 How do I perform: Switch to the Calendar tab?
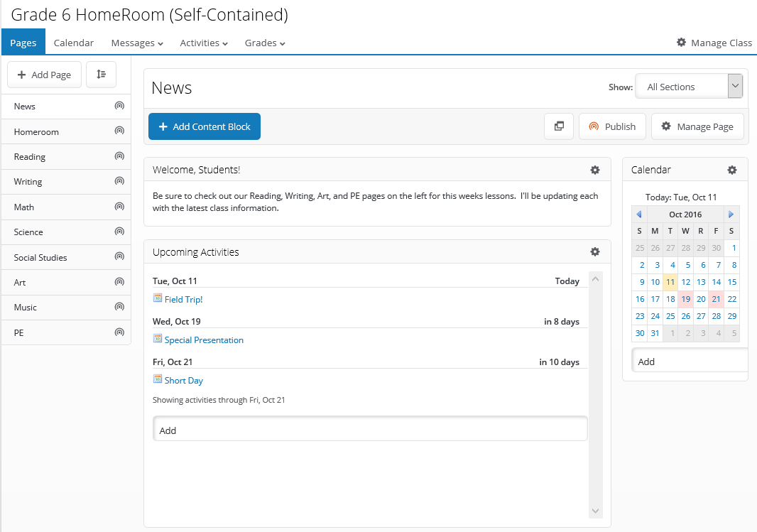pos(74,43)
